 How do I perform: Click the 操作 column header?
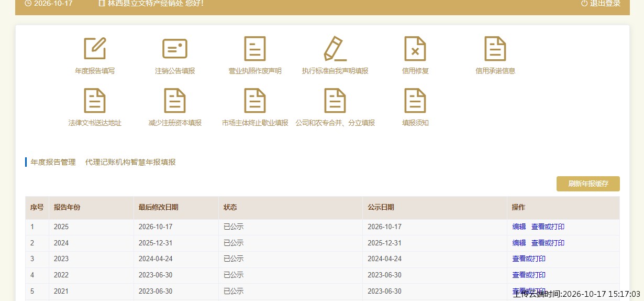coord(563,208)
